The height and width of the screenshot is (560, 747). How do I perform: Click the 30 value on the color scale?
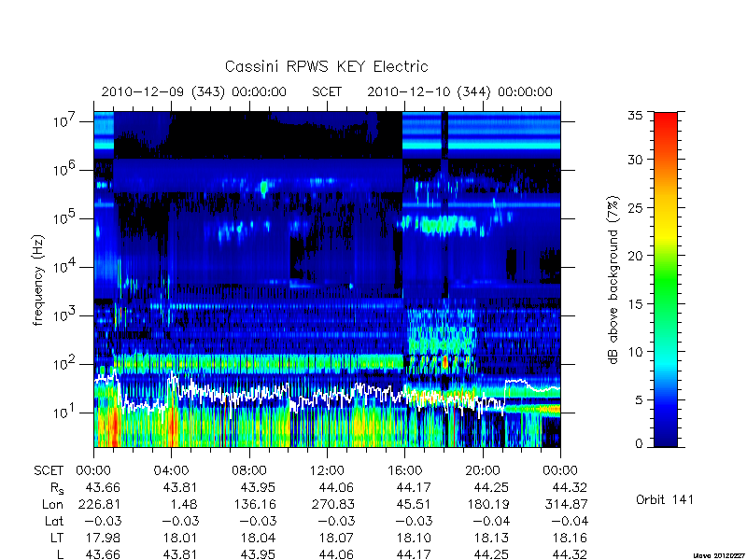635,160
